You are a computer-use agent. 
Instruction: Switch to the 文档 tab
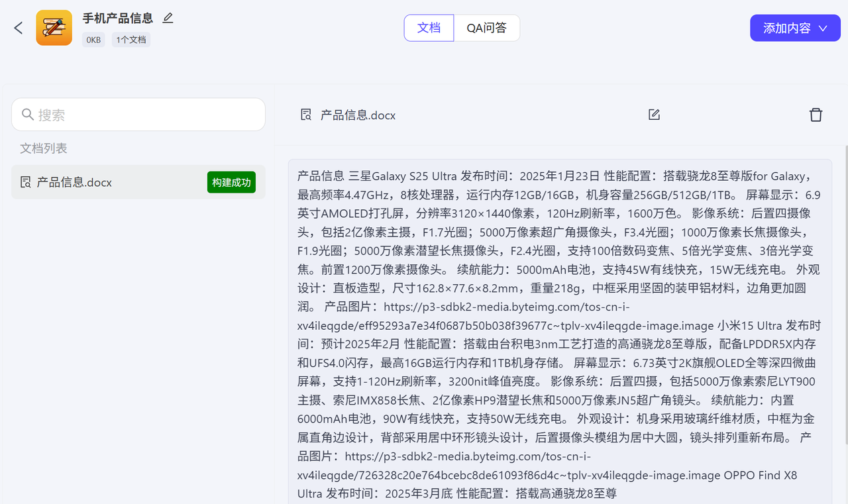point(429,28)
